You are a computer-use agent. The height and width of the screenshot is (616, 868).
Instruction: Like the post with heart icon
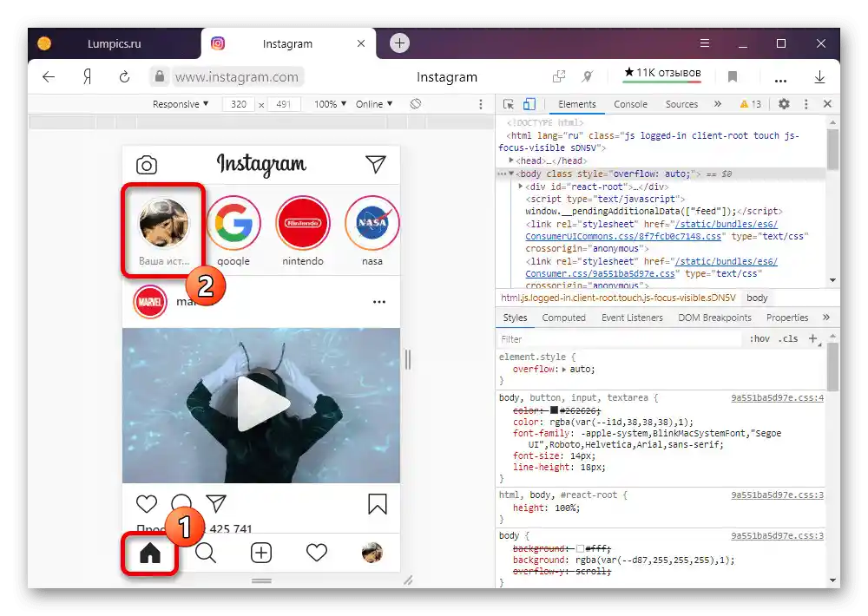[147, 504]
